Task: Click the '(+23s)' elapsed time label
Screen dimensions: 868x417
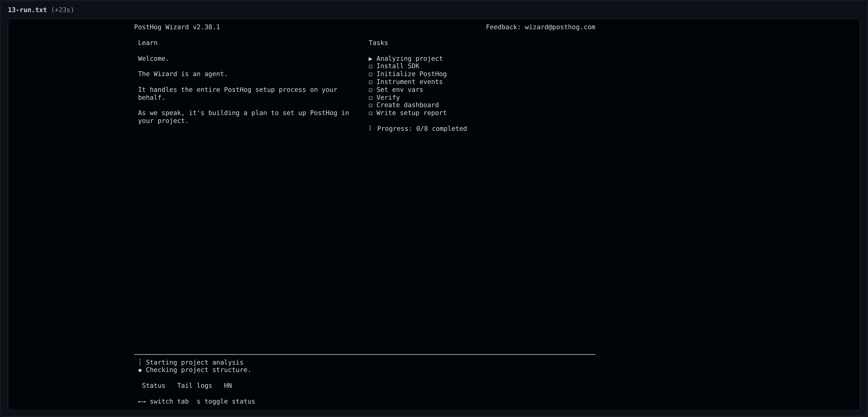Action: pyautogui.click(x=63, y=10)
